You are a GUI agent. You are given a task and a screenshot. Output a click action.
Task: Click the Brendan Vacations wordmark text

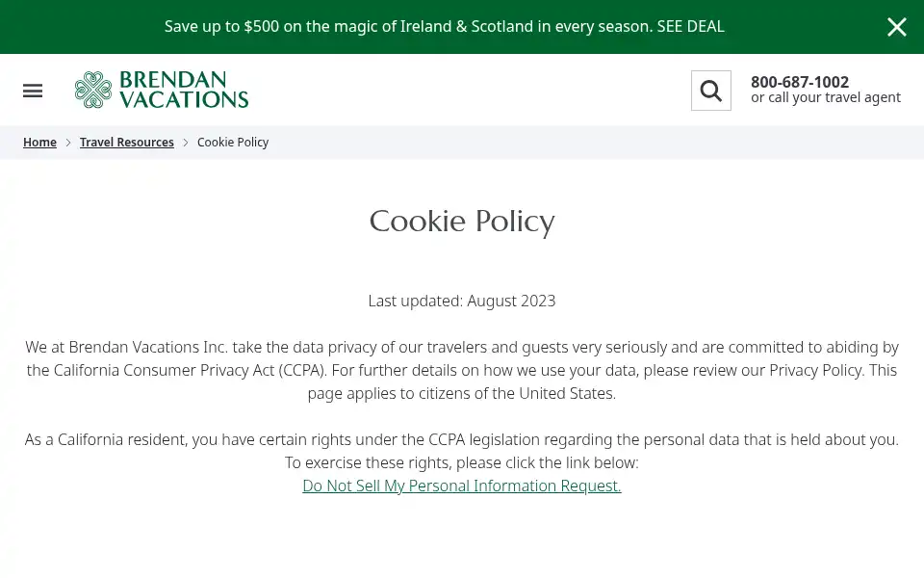pyautogui.click(x=184, y=90)
